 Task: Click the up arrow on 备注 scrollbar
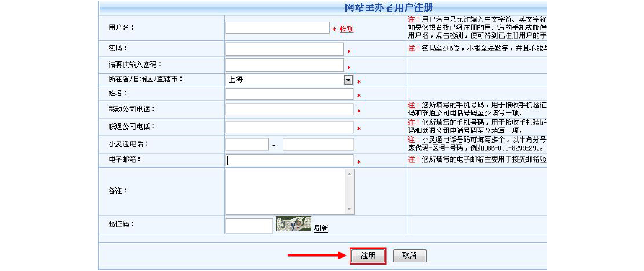point(350,173)
